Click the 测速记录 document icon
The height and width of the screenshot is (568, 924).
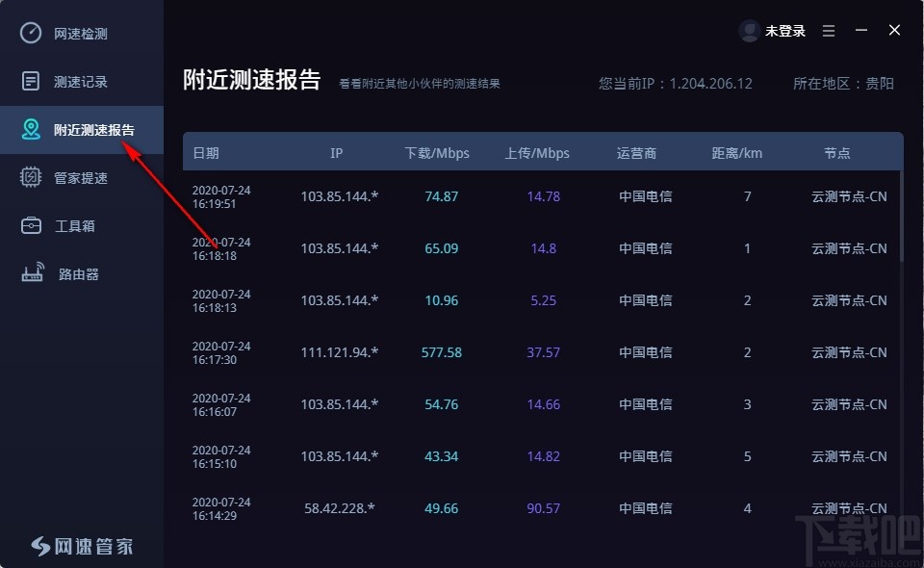[33, 81]
